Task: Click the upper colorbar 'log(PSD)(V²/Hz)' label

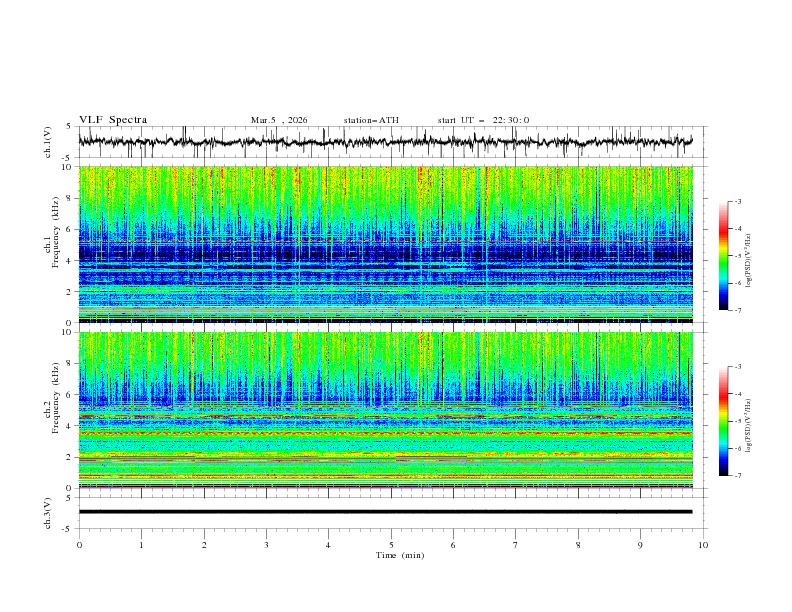Action: pos(749,261)
